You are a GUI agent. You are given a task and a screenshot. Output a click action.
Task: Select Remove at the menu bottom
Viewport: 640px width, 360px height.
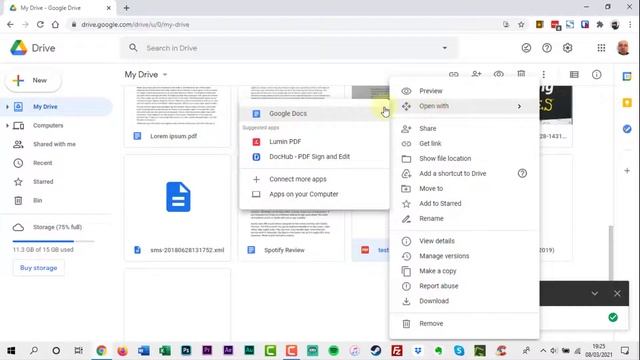pos(464,324)
